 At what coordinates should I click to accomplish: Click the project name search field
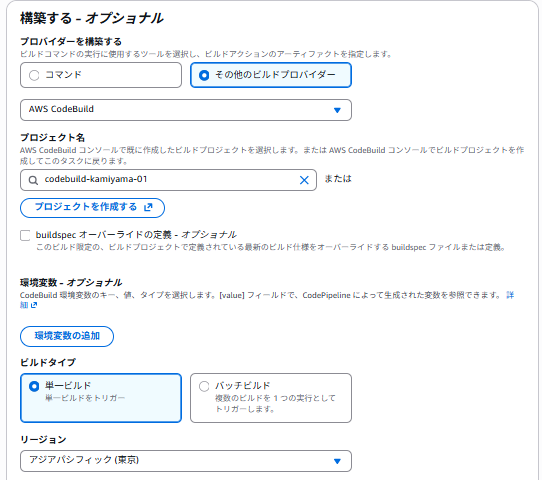coord(168,180)
